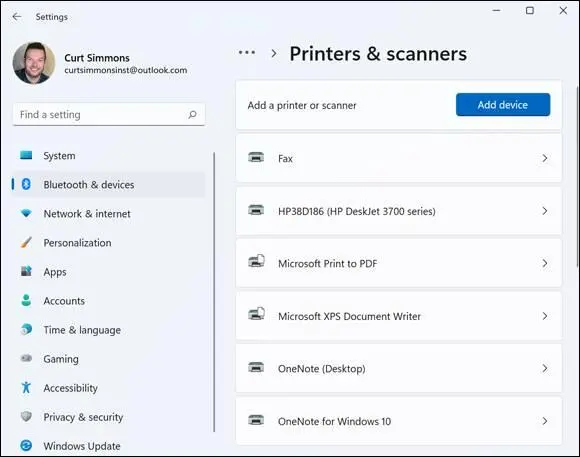Open Gaming settings
This screenshot has height=457, width=580.
pyautogui.click(x=108, y=359)
